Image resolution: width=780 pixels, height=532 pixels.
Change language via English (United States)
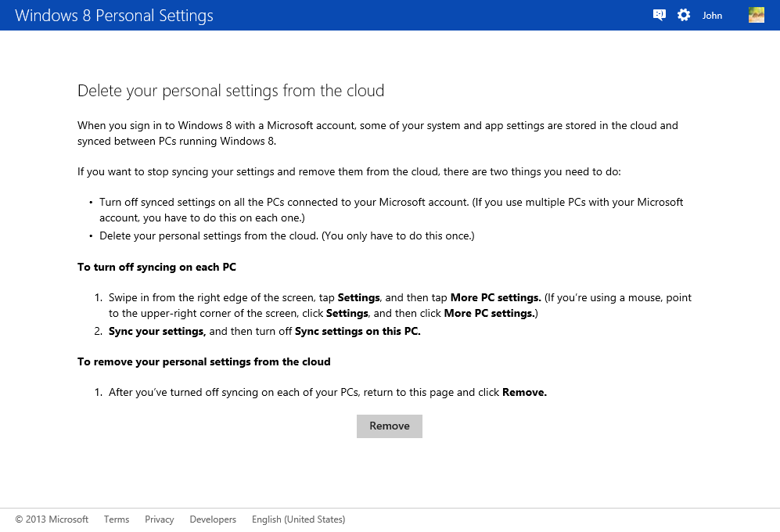[299, 519]
